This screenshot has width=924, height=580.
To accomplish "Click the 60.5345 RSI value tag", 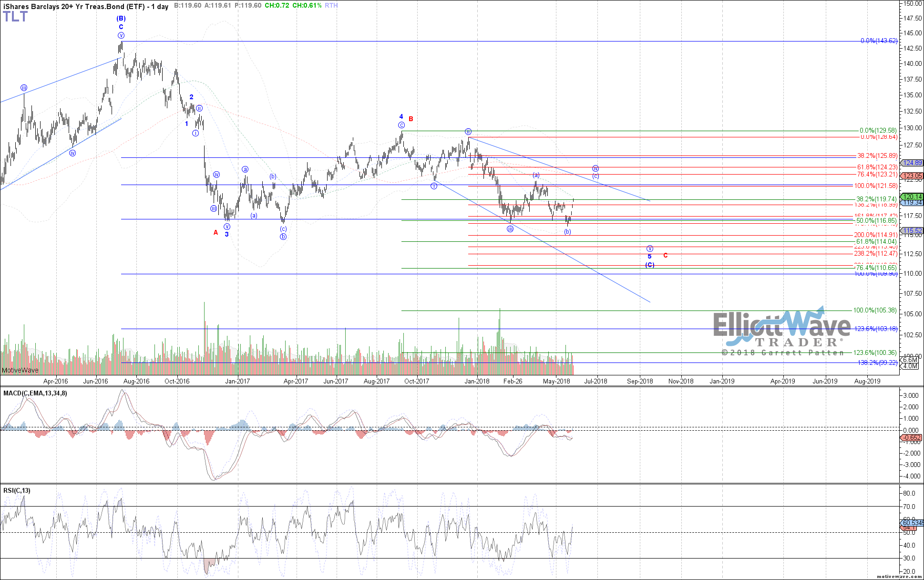I will click(x=912, y=523).
